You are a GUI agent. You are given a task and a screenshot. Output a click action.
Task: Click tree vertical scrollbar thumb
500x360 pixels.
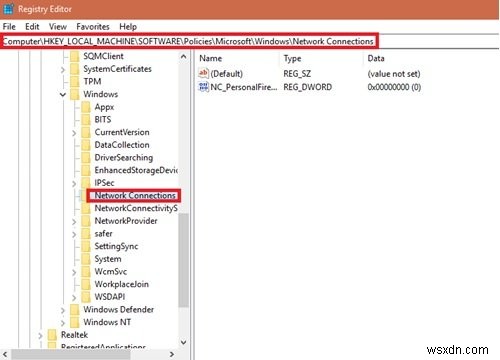[183, 260]
